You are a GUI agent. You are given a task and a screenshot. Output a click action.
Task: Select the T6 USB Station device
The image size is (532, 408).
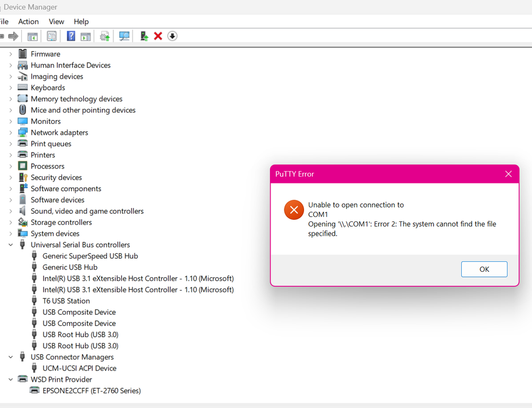[66, 301]
